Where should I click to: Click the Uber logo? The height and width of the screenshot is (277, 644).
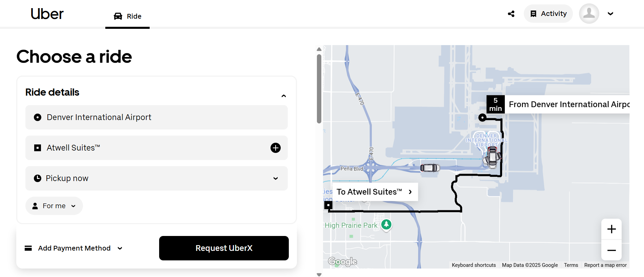tap(47, 14)
